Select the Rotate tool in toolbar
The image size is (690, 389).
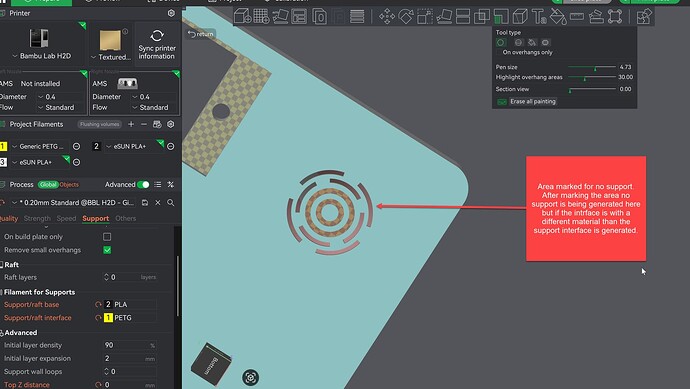[406, 17]
